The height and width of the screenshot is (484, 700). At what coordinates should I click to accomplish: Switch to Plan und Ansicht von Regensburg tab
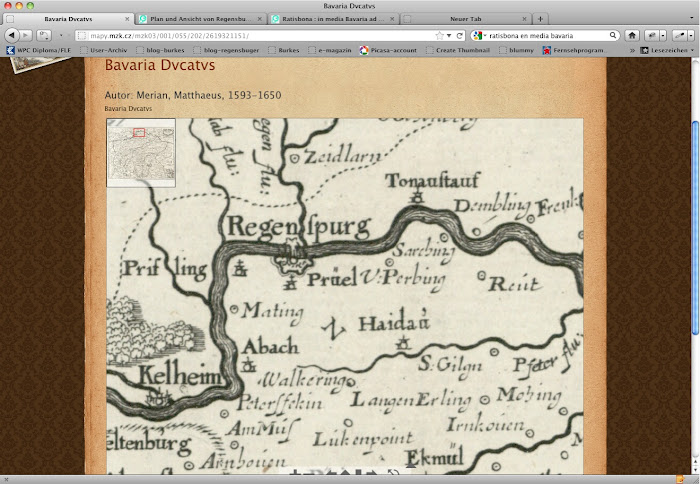tap(200, 19)
